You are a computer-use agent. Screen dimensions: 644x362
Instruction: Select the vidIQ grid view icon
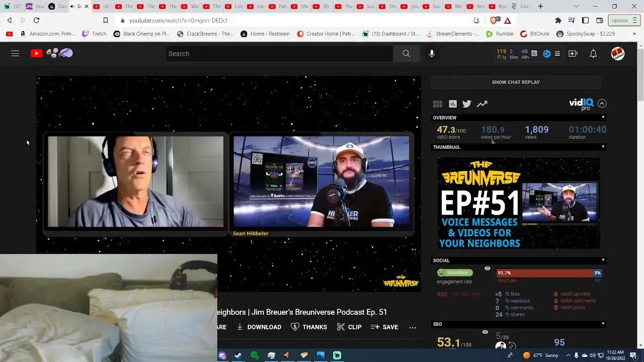[x=438, y=104]
